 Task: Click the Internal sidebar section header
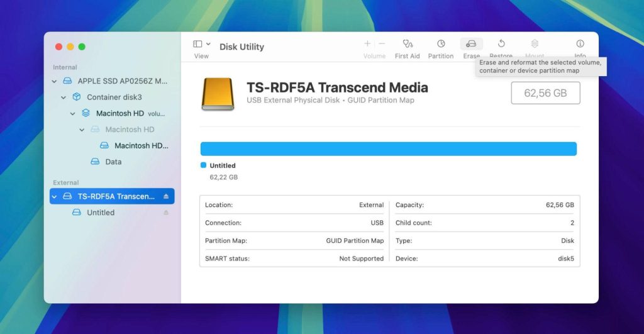coord(65,67)
